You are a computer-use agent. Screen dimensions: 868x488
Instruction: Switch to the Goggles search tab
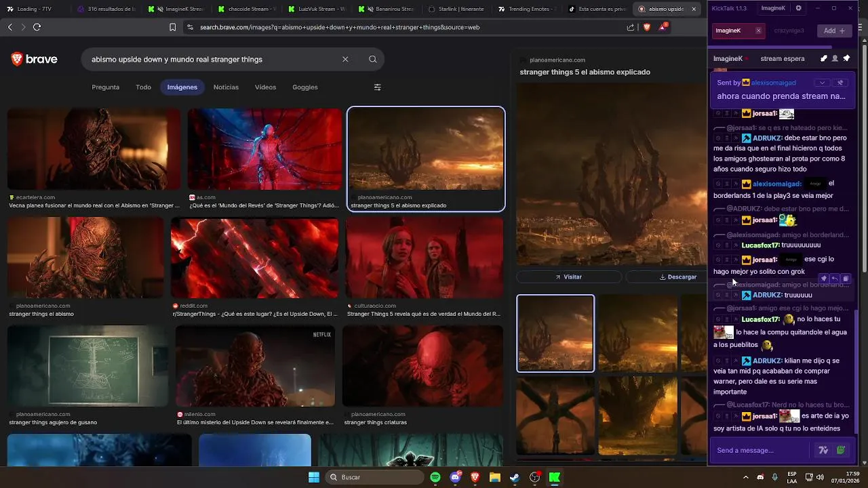click(x=305, y=87)
